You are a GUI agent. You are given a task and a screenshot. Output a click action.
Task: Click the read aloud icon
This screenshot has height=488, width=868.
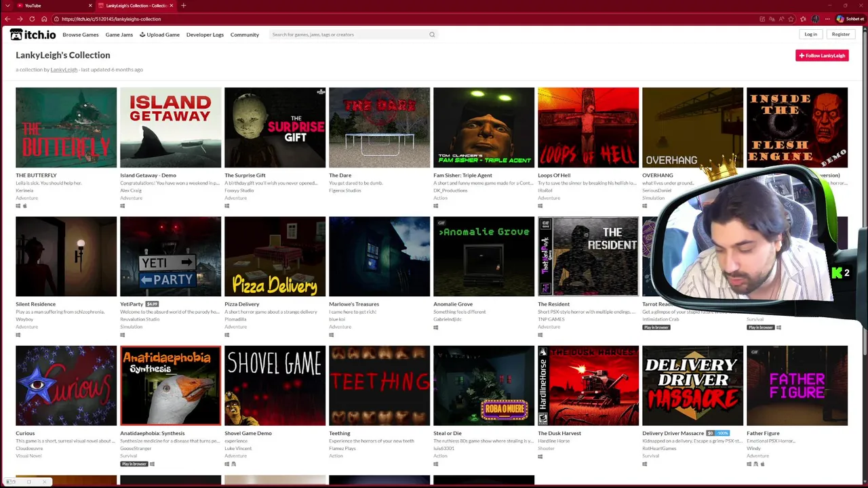point(782,19)
